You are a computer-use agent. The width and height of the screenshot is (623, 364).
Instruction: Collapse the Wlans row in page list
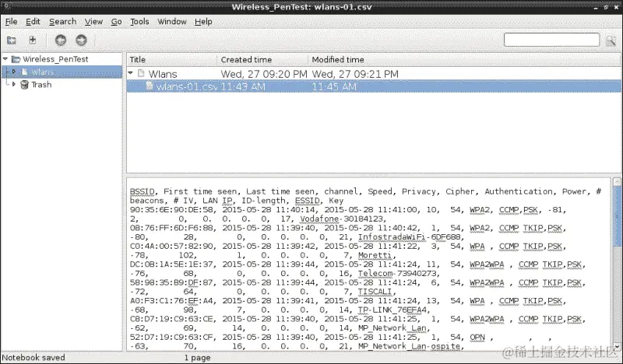[x=130, y=73]
